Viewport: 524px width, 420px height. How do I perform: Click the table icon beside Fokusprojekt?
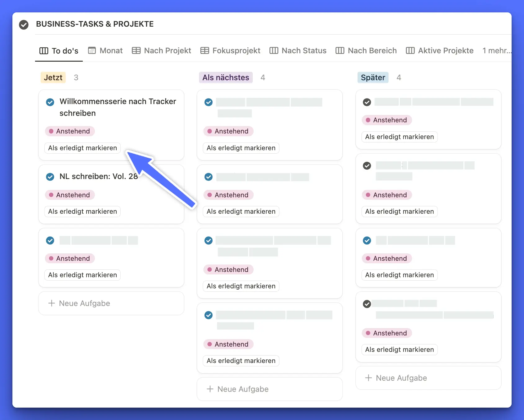point(204,50)
